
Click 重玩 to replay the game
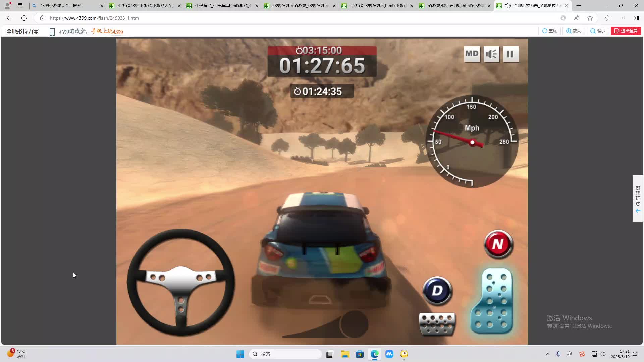549,31
